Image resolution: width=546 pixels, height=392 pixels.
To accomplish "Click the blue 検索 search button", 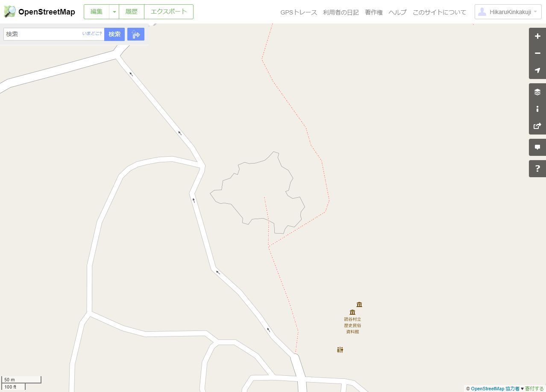I will [x=114, y=34].
